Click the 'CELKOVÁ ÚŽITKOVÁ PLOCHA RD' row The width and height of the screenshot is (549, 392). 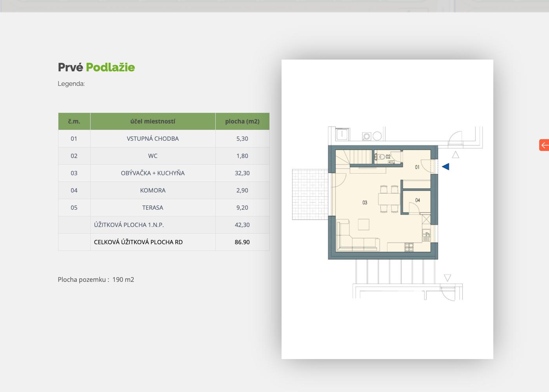coord(138,242)
